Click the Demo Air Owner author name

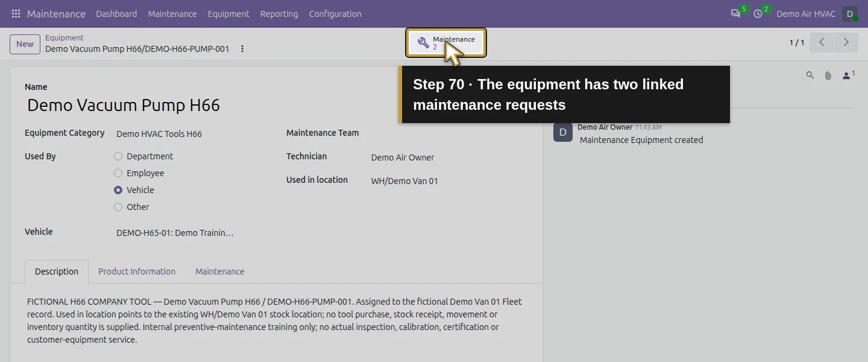click(605, 127)
